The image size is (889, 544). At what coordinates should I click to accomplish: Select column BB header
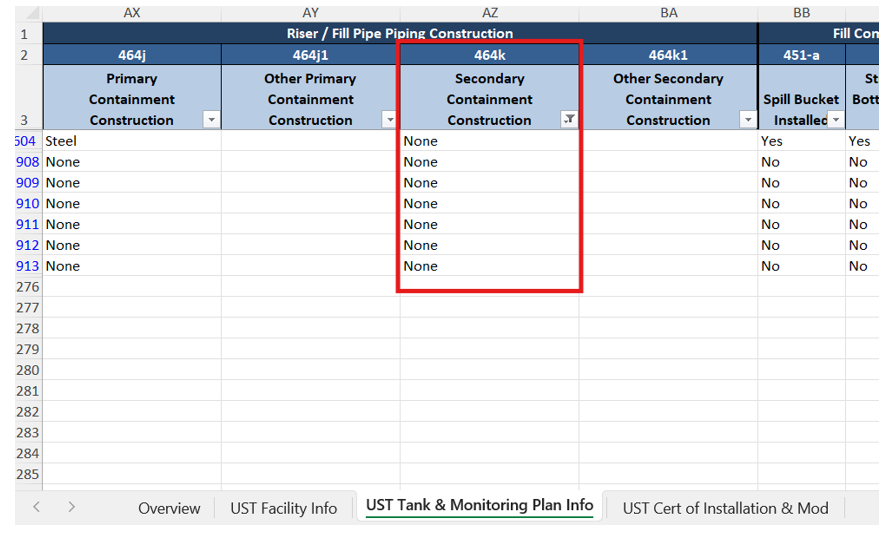tap(802, 13)
